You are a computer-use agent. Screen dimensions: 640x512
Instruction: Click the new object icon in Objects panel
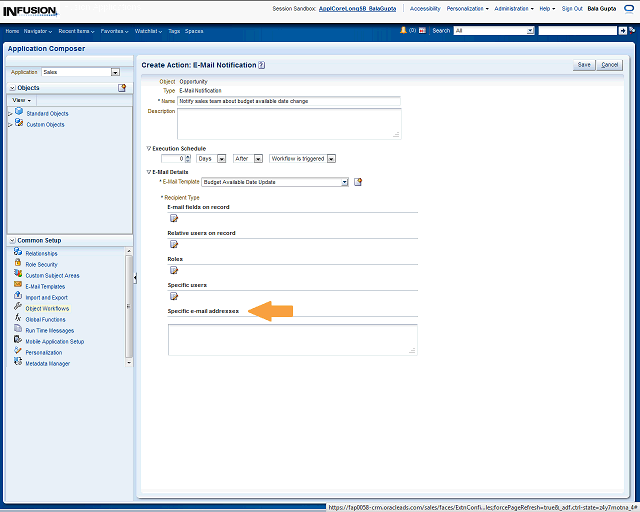[122, 88]
